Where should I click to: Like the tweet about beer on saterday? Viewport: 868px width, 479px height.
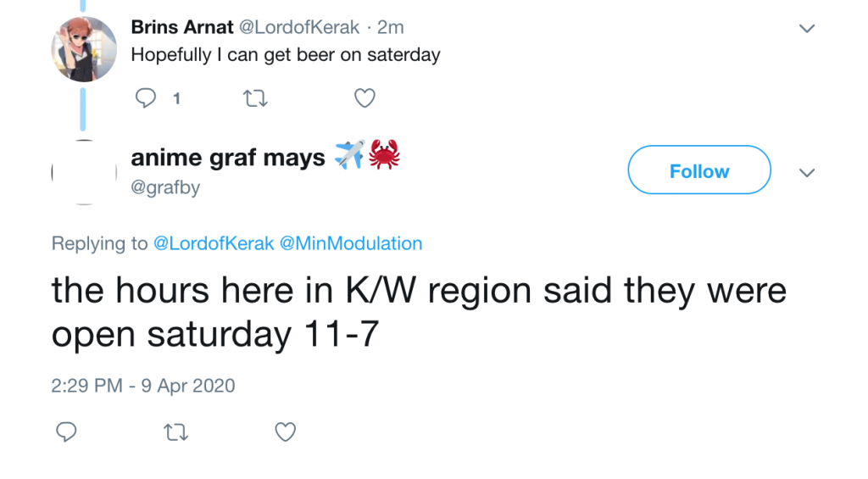tap(364, 98)
